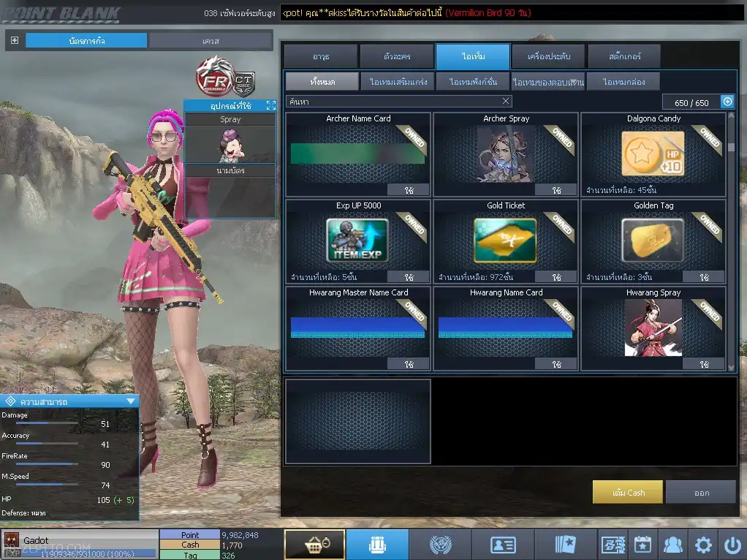This screenshot has height=560, width=747.
Task: Expand the อุปกรณ์ที่ใช้ equipment panel
Action: (270, 106)
